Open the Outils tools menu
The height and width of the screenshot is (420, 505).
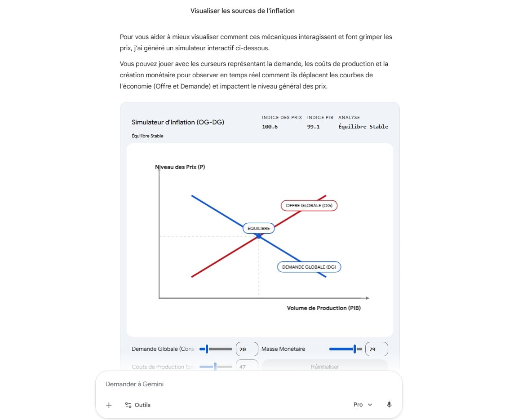(137, 405)
